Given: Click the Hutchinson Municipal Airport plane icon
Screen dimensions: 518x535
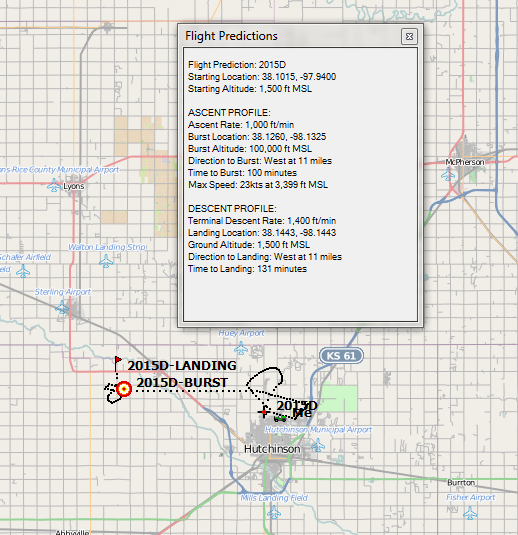Looking at the screenshot, I should (318, 445).
